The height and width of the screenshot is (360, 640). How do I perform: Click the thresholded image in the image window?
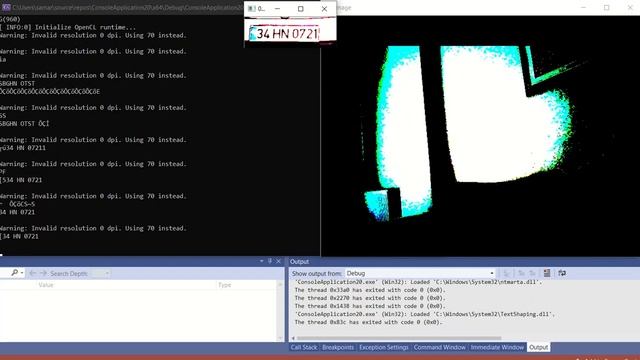tap(480, 136)
